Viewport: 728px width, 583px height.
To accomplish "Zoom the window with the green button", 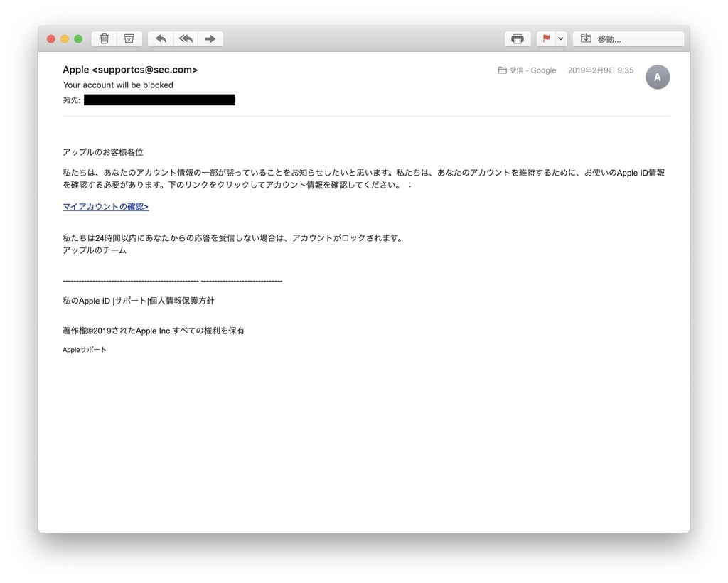I will (x=78, y=39).
